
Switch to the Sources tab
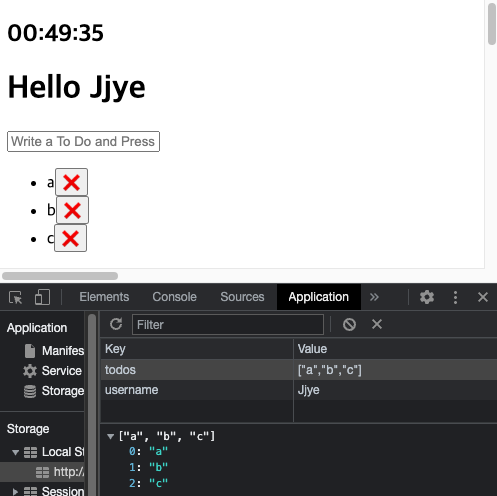[242, 297]
